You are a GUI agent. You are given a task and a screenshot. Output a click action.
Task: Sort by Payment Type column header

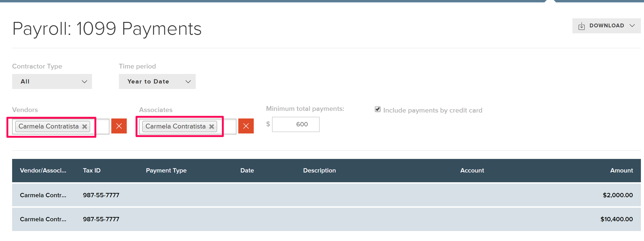(x=166, y=171)
